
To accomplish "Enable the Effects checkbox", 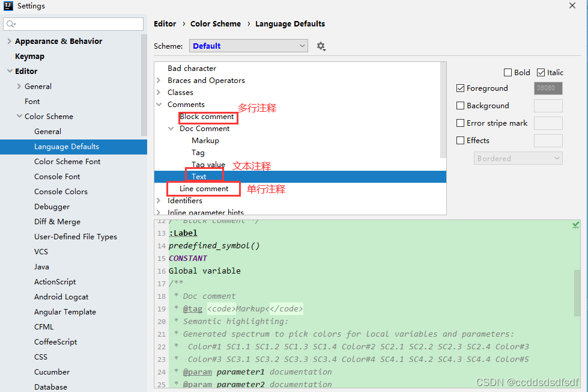I will pyautogui.click(x=461, y=140).
